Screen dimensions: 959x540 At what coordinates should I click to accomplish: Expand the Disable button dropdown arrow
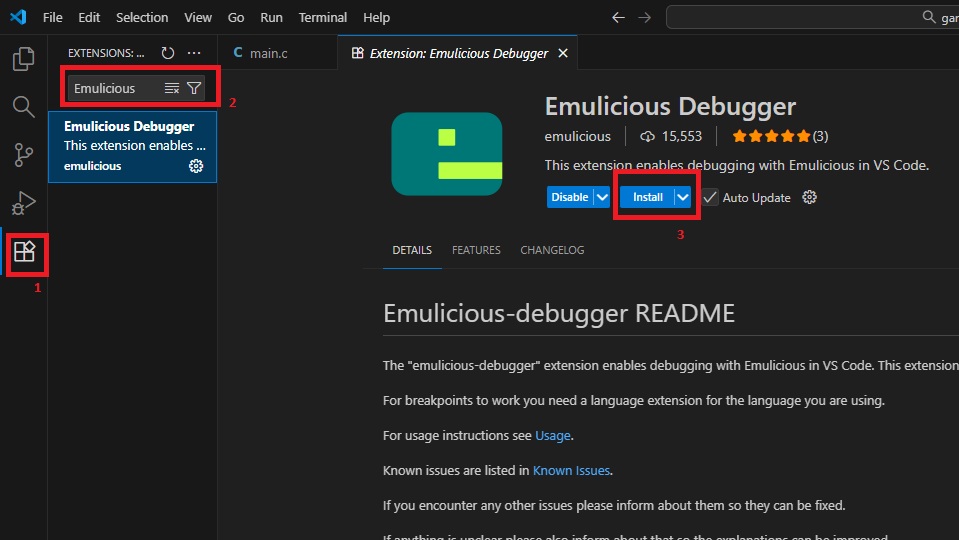click(x=602, y=197)
